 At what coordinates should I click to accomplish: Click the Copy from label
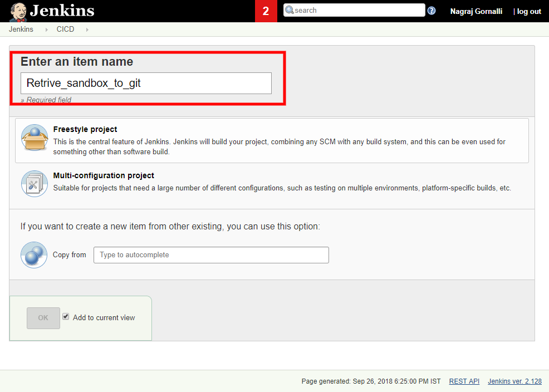pos(70,255)
